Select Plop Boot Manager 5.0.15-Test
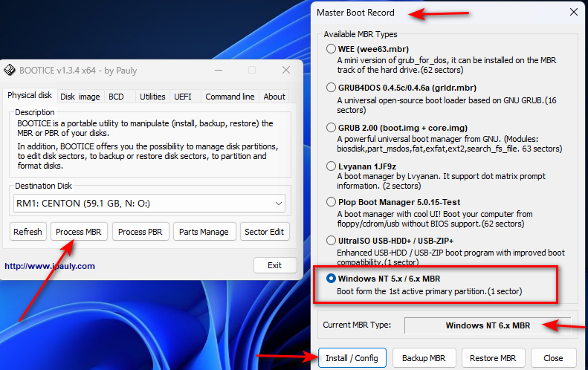 [331, 202]
